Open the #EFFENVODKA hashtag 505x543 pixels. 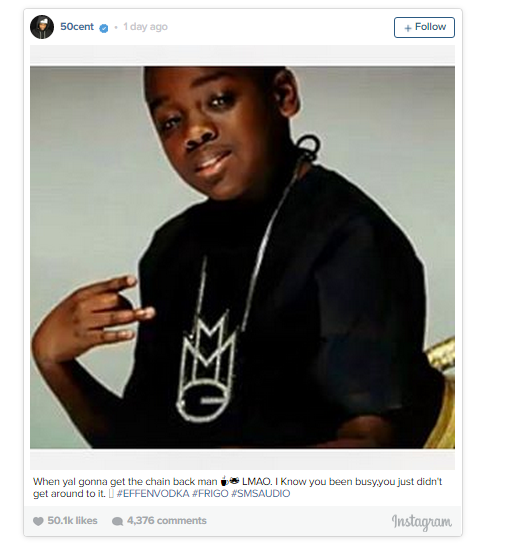point(153,493)
